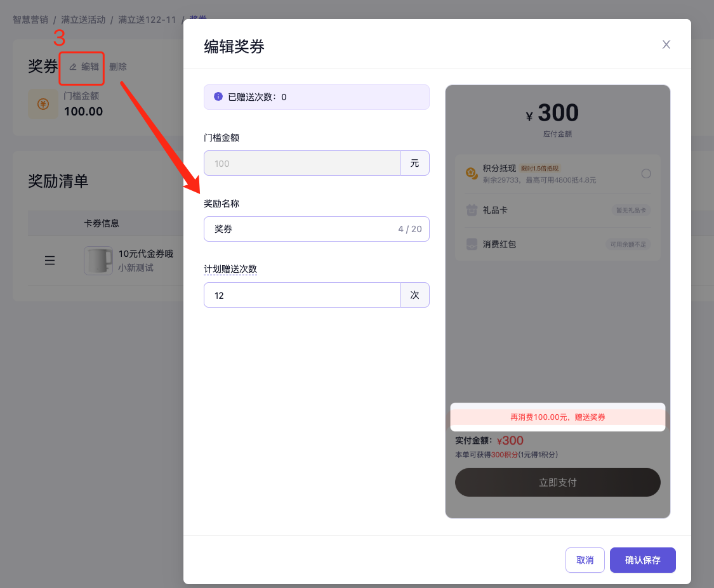714x588 pixels.
Task: Click the drag handle icon in 奖励清单 row
Action: click(50, 261)
